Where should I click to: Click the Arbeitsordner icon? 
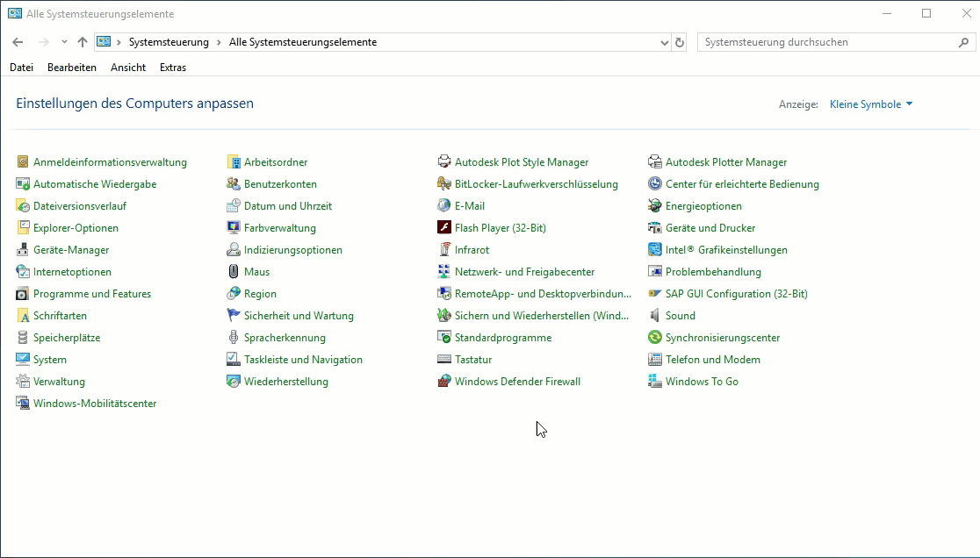[x=233, y=162]
